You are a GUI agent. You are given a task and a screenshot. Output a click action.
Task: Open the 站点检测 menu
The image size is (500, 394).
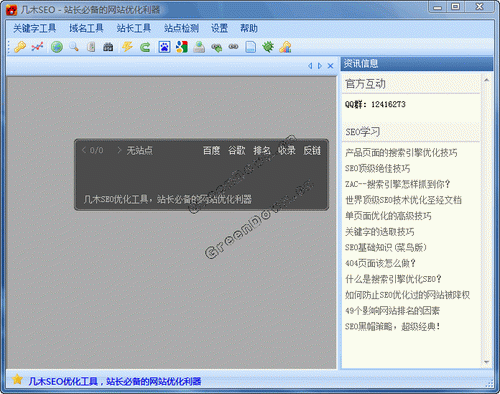pos(181,28)
